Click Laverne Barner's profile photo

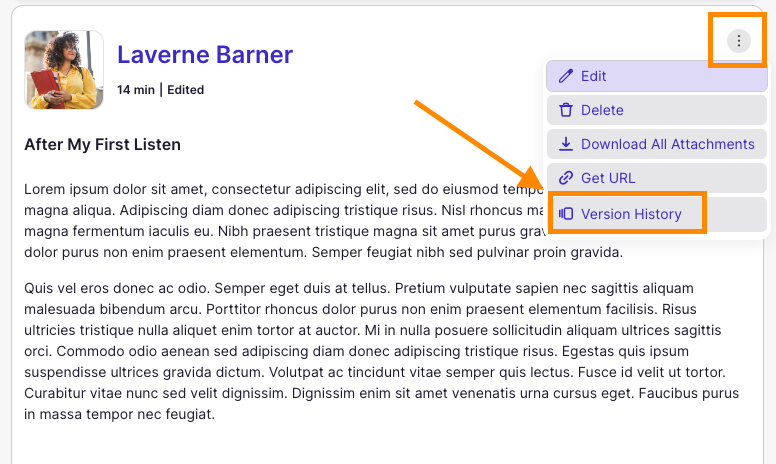tap(64, 70)
